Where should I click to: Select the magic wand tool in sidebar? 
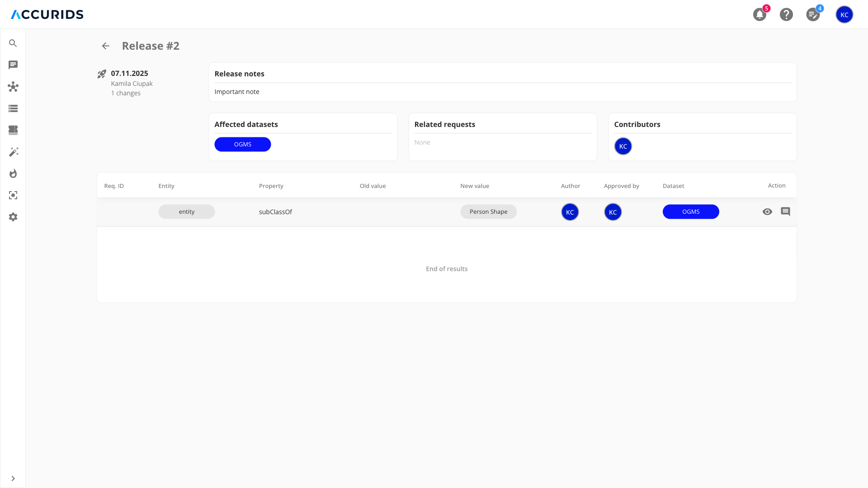13,152
